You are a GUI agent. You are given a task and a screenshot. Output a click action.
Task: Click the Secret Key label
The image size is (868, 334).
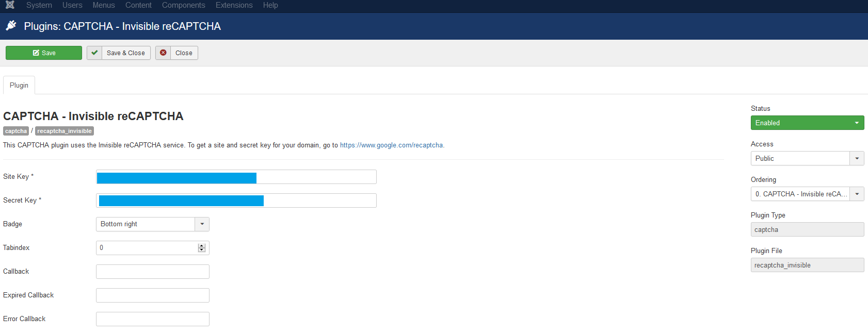click(x=22, y=200)
